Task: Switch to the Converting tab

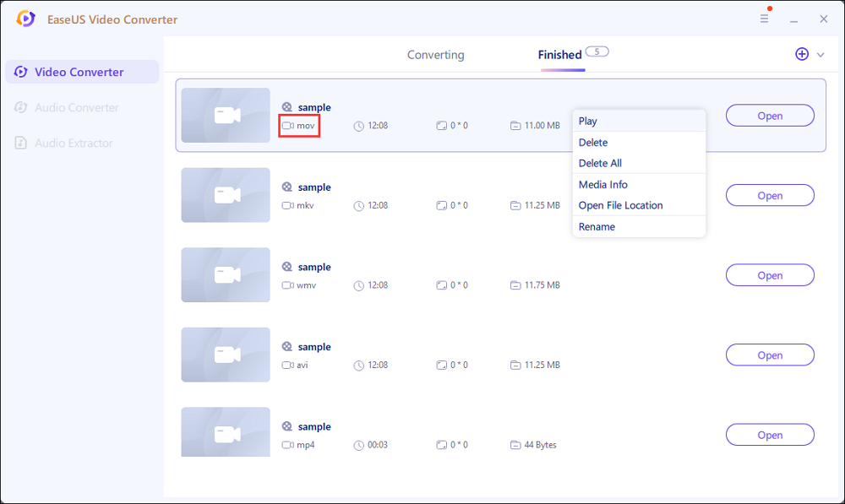Action: 435,55
